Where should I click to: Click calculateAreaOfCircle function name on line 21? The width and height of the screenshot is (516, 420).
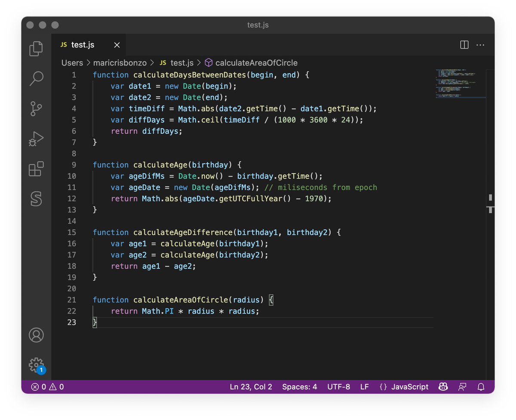(181, 300)
